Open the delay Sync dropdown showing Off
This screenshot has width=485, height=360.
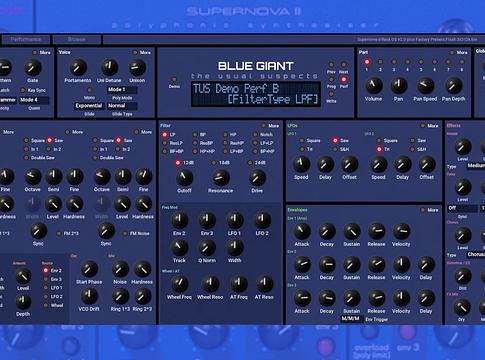pyautogui.click(x=462, y=208)
